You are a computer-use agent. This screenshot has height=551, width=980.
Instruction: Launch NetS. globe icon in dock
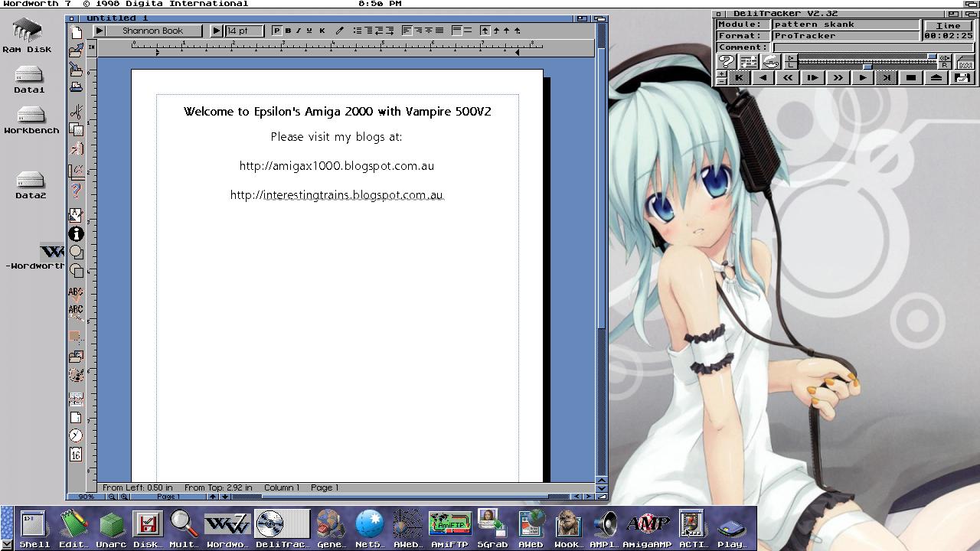(370, 529)
